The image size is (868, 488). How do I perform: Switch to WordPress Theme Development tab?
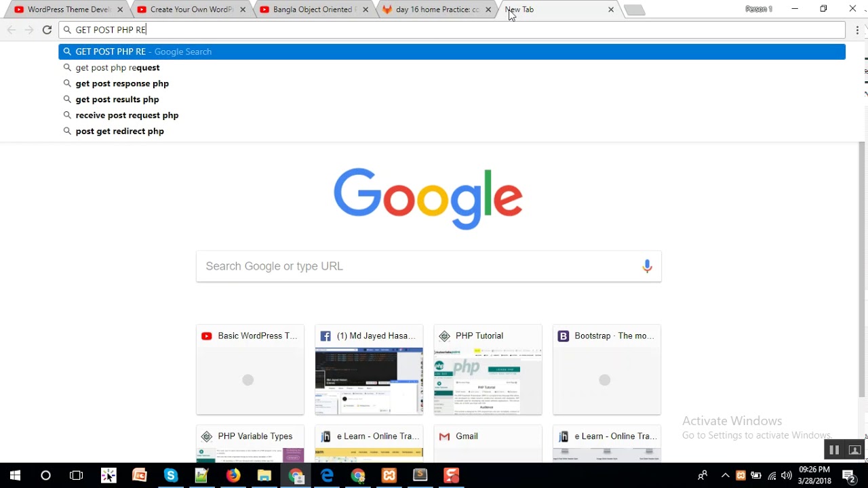68,9
